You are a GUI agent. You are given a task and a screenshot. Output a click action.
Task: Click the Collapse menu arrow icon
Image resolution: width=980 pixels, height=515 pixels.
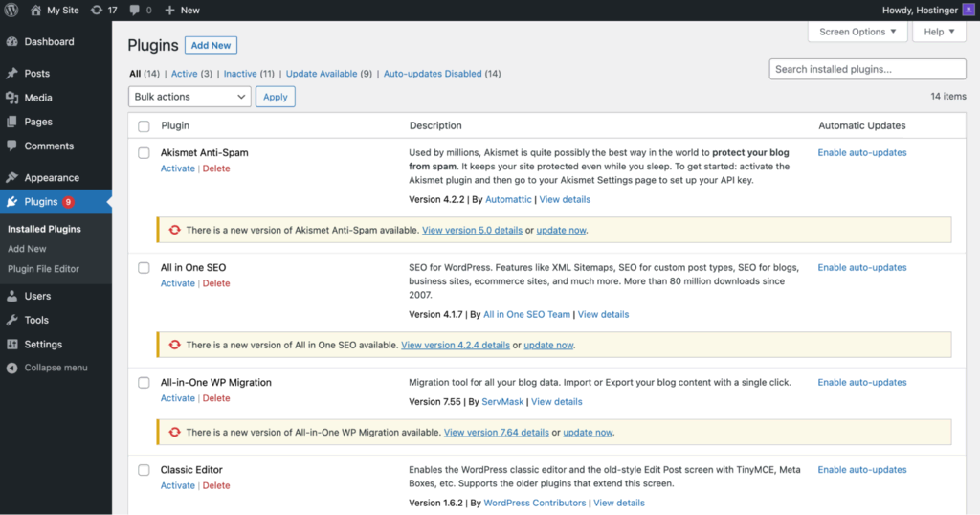click(11, 368)
